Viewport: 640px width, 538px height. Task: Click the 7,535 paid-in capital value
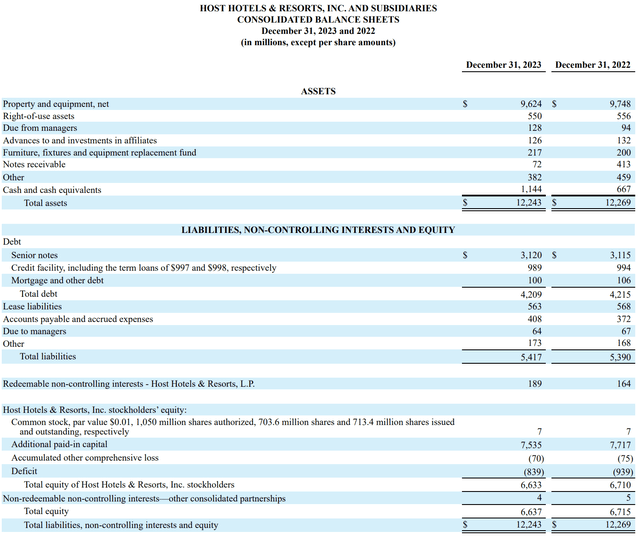pos(531,445)
